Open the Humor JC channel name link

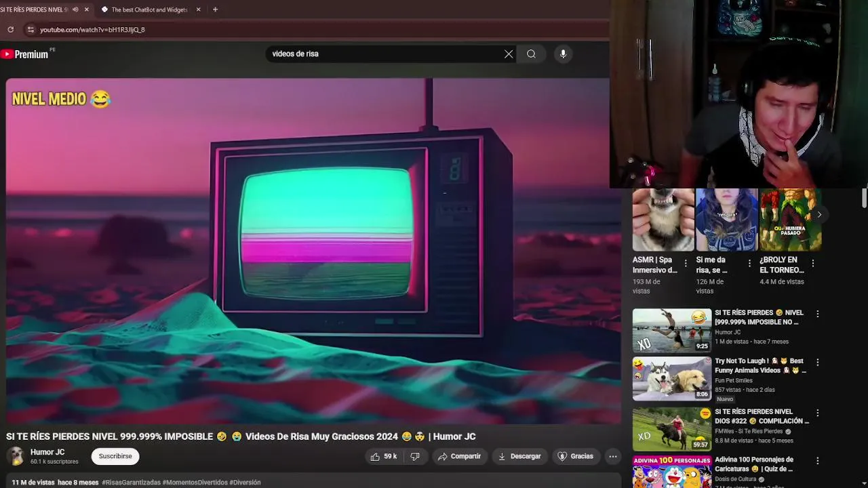click(x=47, y=452)
